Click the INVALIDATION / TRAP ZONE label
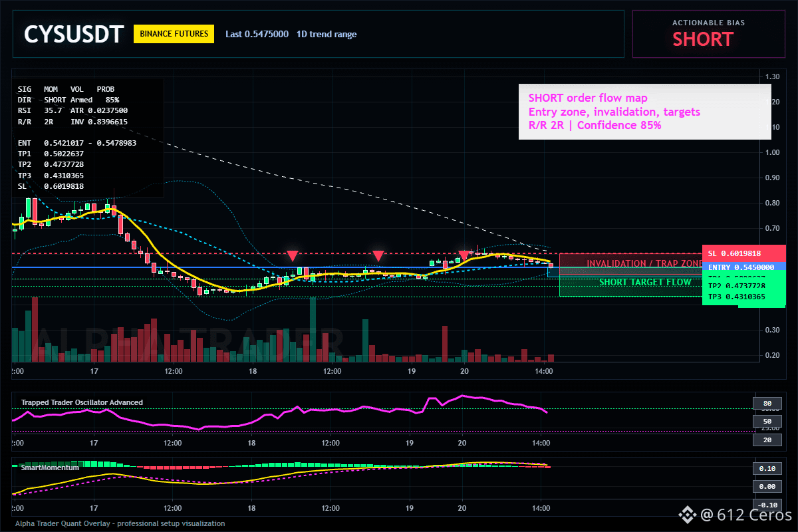This screenshot has width=798, height=532. click(x=644, y=264)
